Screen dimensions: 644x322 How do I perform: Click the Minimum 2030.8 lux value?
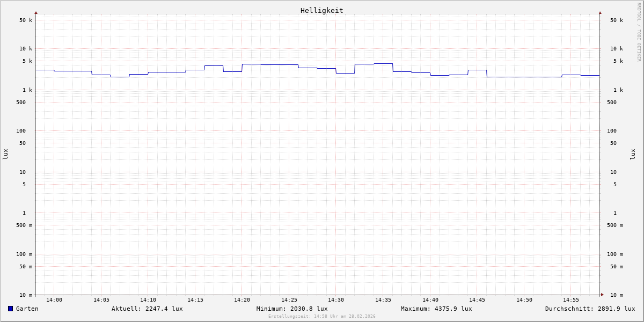(x=292, y=309)
